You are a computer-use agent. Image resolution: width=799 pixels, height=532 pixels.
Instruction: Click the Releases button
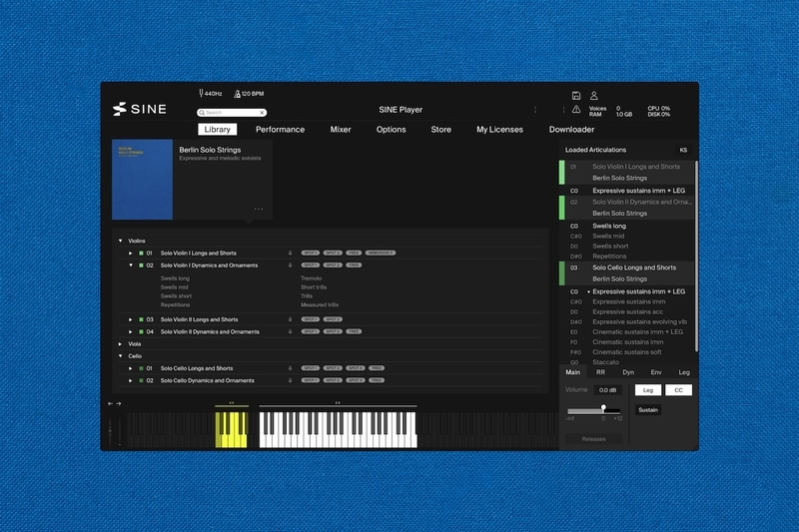click(593, 439)
